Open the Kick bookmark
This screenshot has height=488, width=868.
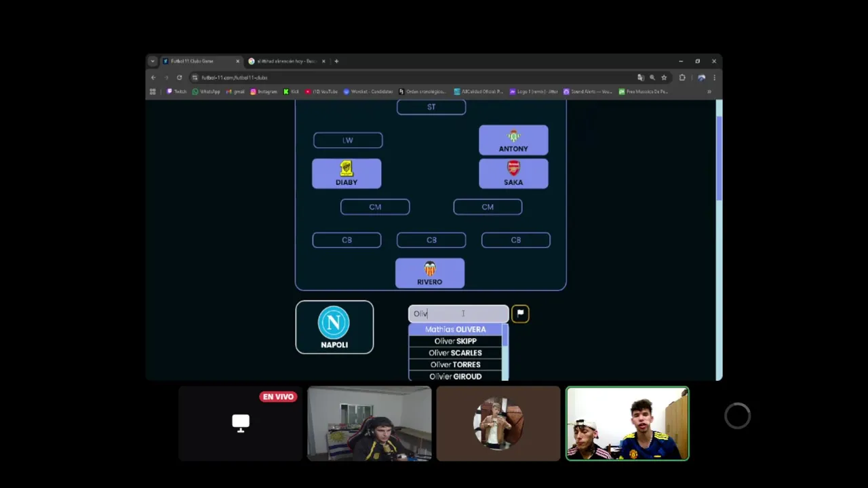(291, 91)
